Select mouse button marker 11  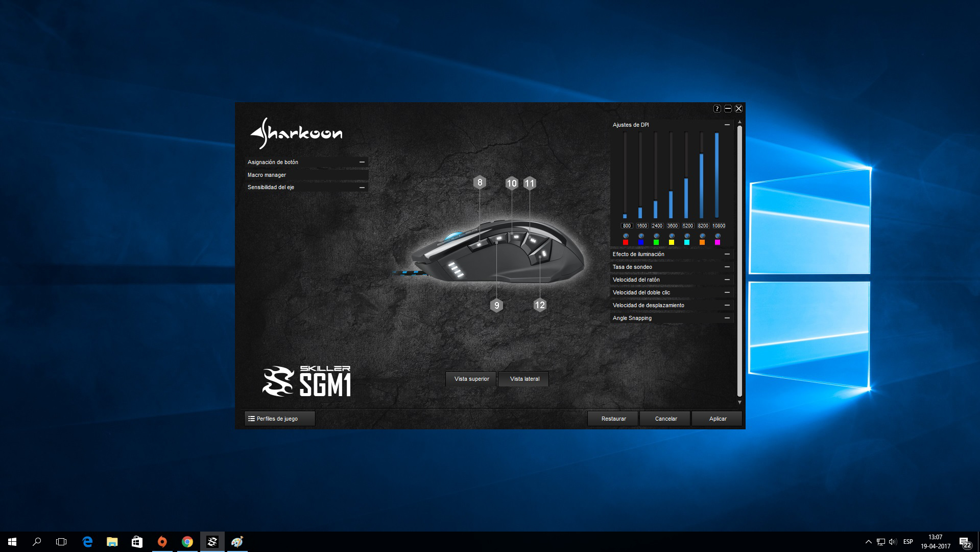pos(530,183)
